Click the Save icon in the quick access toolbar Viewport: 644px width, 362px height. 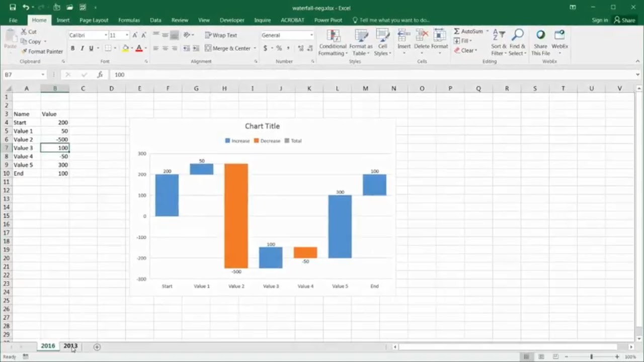13,8
